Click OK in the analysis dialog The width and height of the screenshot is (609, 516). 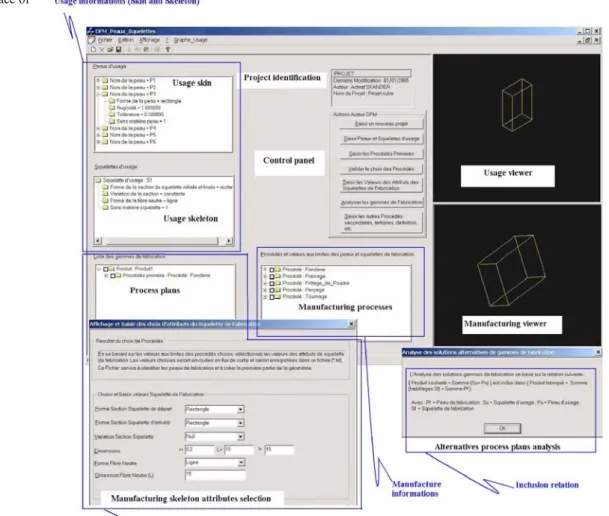point(502,428)
